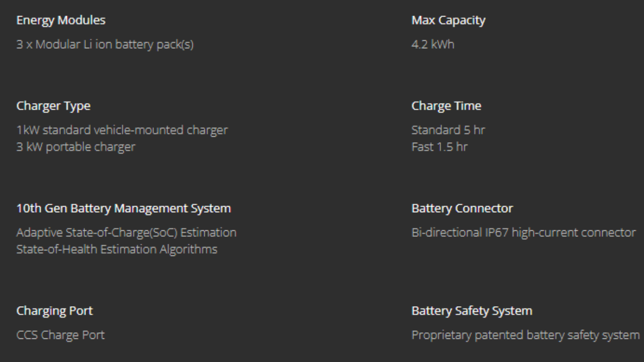
Task: Select the Bi-directional high-current connector description
Action: coord(523,233)
